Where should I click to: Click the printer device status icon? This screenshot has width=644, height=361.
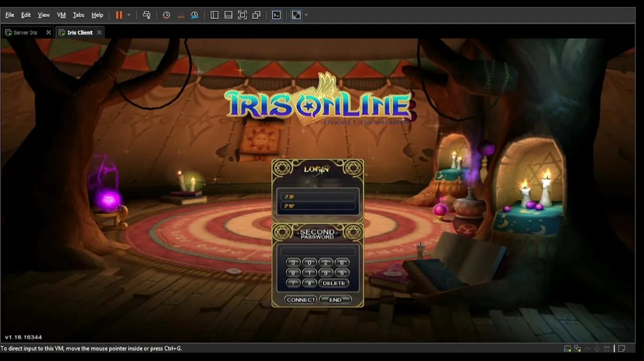click(607, 348)
